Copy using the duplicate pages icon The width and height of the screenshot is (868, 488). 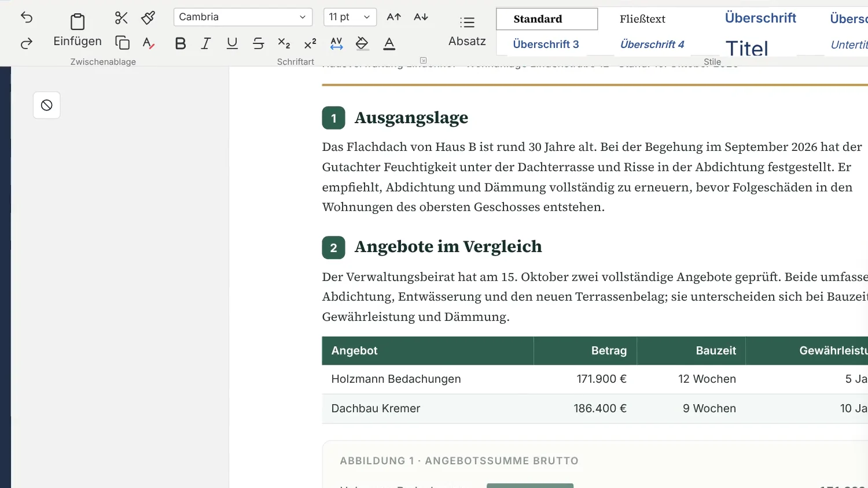tap(122, 43)
